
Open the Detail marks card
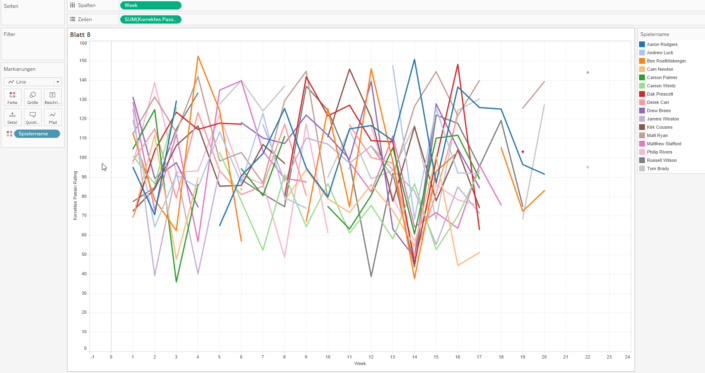point(12,117)
